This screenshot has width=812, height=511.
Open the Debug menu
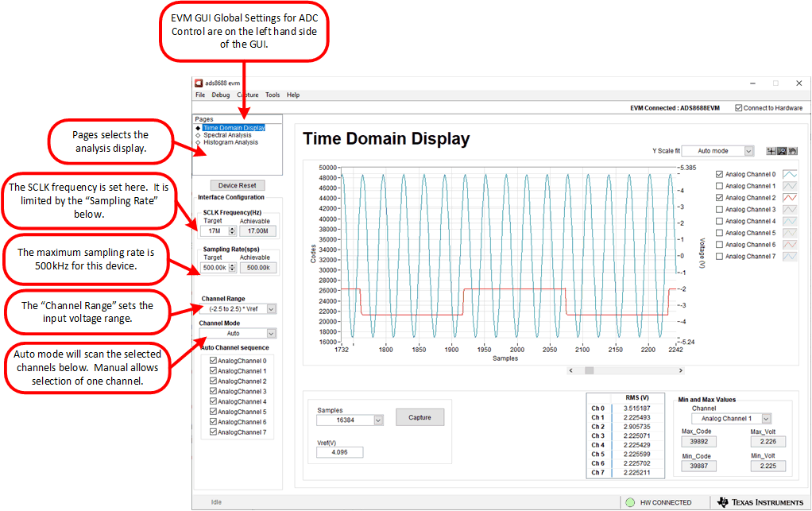[x=220, y=95]
